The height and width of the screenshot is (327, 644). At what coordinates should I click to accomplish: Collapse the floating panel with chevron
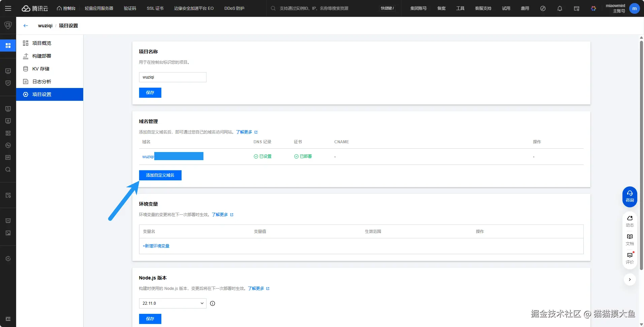(x=630, y=279)
